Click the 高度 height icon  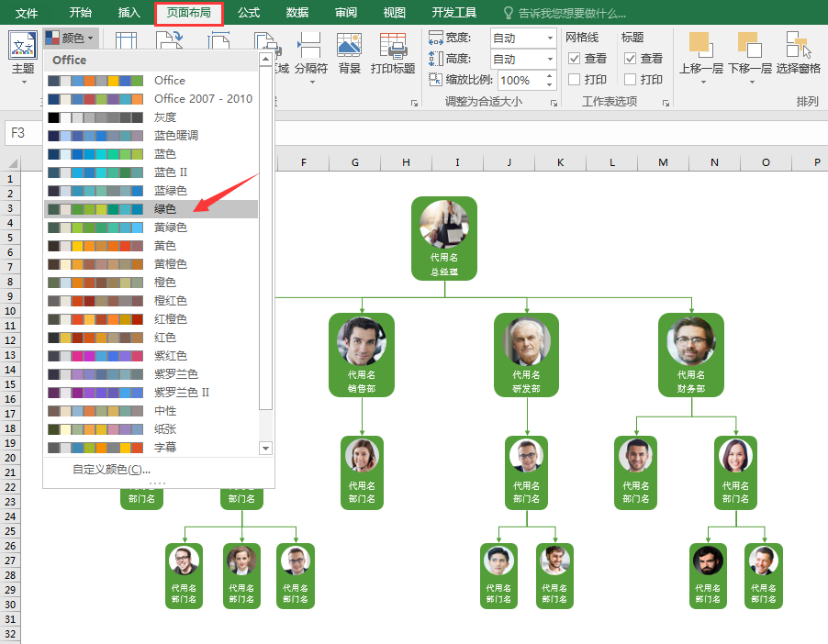tap(436, 59)
